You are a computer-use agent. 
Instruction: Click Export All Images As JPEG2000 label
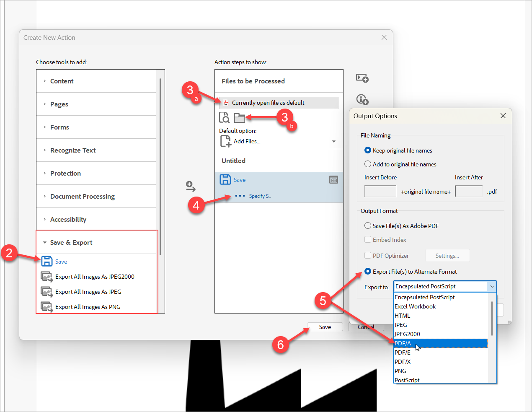coord(95,277)
